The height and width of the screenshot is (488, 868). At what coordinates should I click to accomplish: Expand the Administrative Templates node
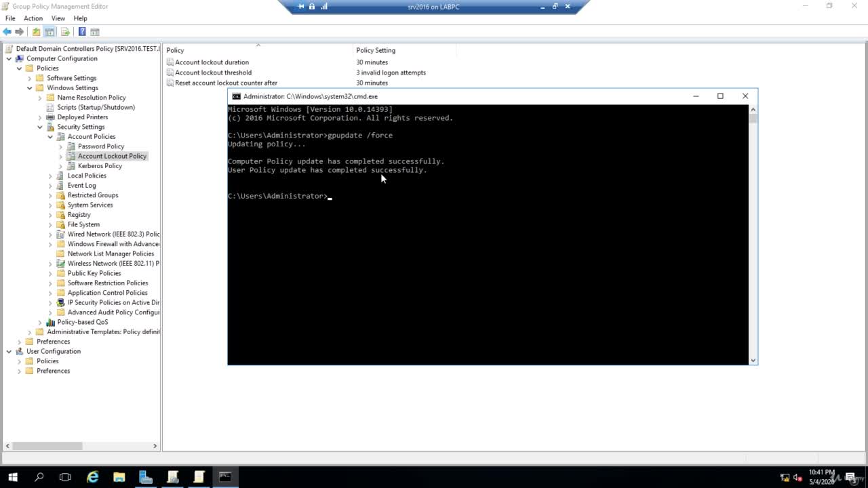pyautogui.click(x=29, y=332)
